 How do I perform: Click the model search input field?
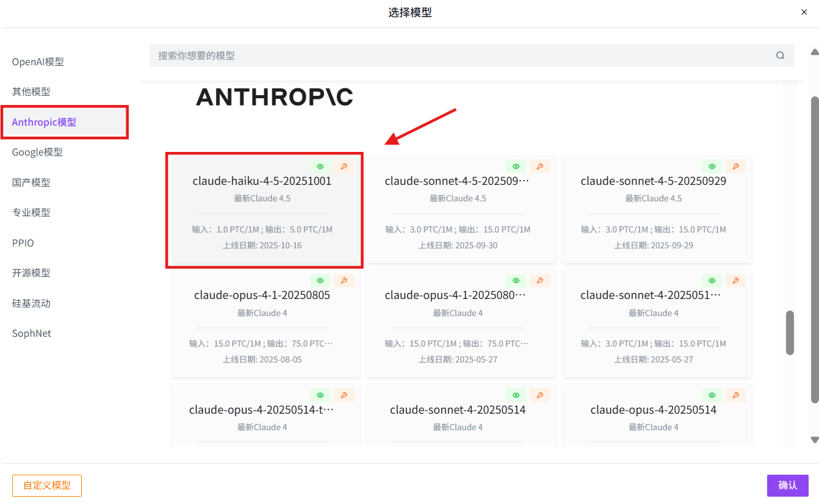pyautogui.click(x=458, y=56)
